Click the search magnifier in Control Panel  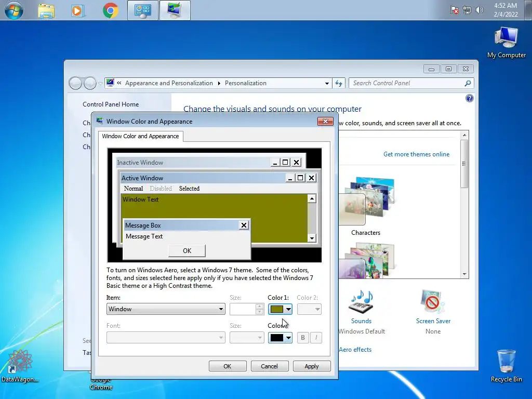point(468,83)
